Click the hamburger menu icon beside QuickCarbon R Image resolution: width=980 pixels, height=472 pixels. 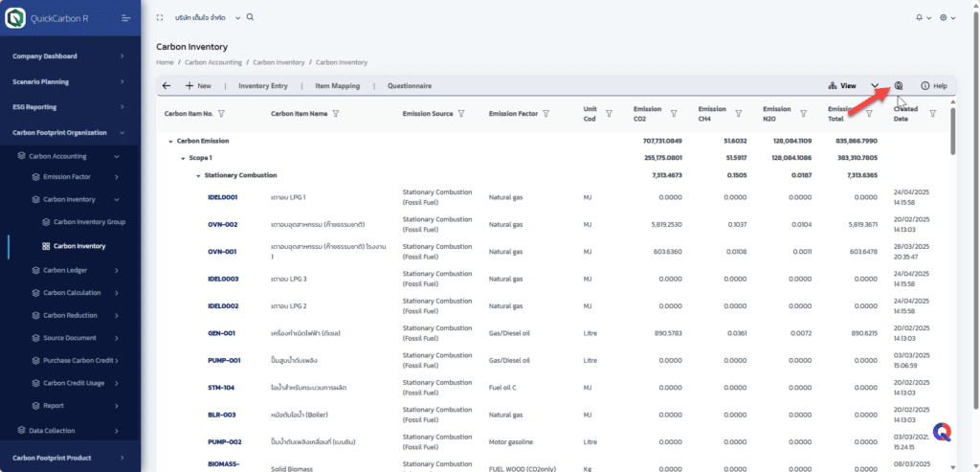(125, 18)
